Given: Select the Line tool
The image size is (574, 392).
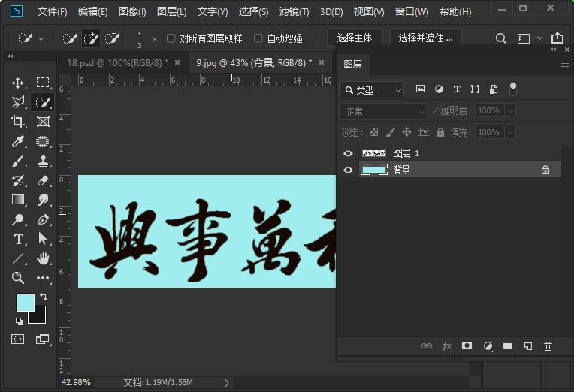Looking at the screenshot, I should (x=18, y=259).
